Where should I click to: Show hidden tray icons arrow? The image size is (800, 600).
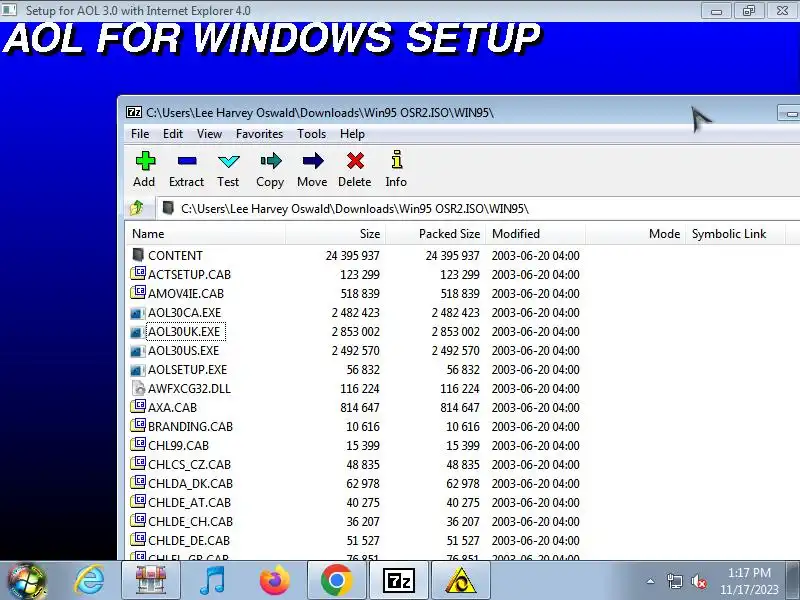(651, 581)
